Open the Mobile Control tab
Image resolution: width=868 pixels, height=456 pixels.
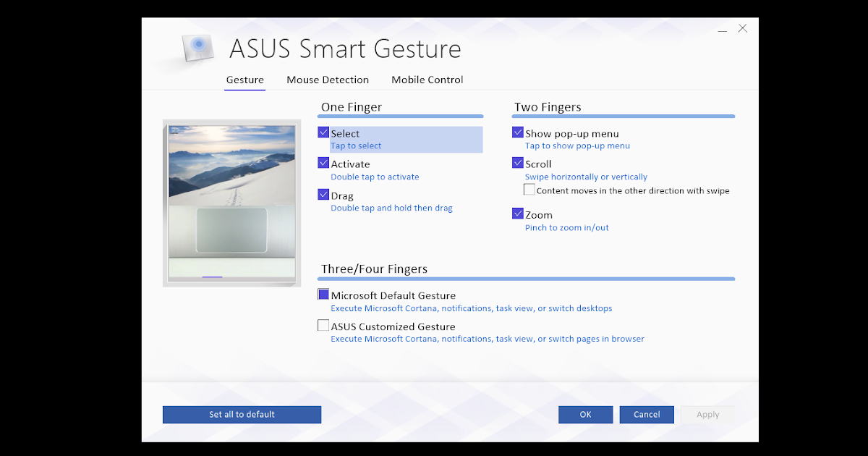point(427,80)
